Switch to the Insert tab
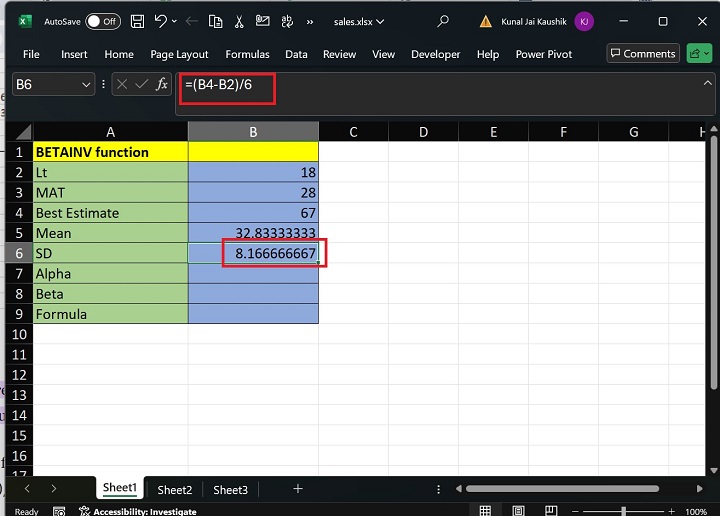The image size is (720, 516). [x=74, y=54]
